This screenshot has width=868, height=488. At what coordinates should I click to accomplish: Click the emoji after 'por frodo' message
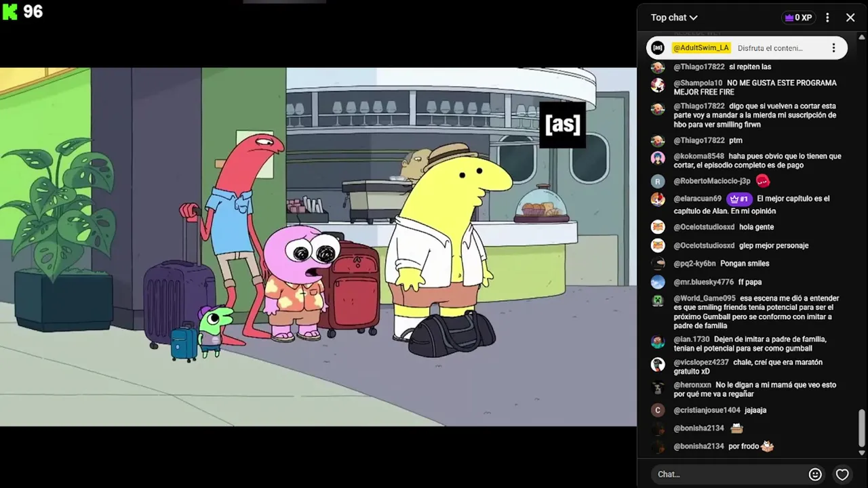click(x=768, y=446)
